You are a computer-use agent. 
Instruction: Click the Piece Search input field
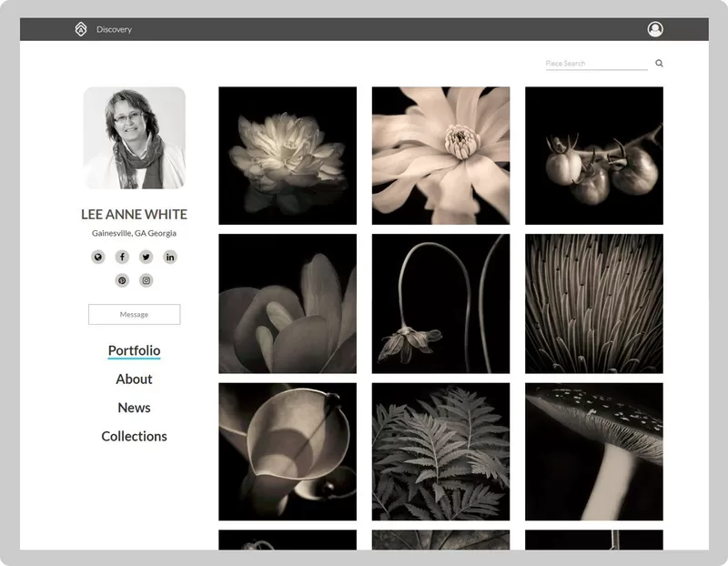click(596, 64)
